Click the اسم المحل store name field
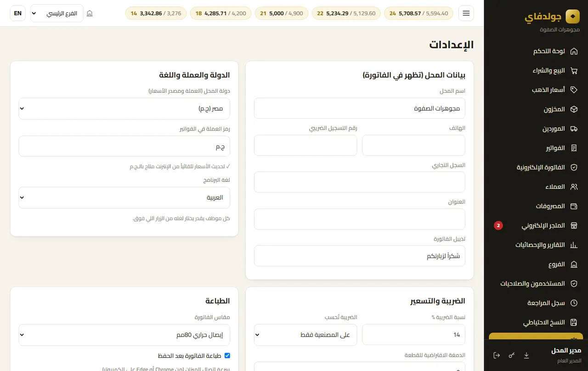Viewport: 588px width, 371px height. click(x=360, y=108)
